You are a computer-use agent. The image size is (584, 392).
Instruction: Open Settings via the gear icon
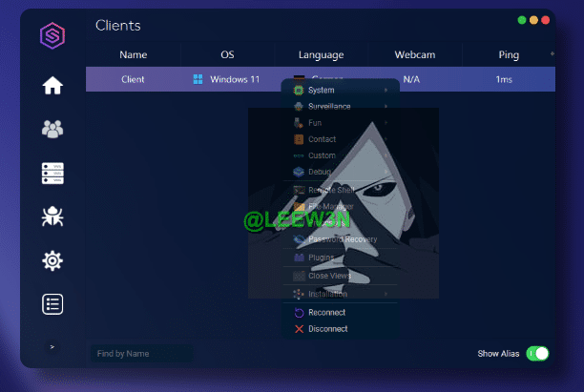pyautogui.click(x=52, y=260)
